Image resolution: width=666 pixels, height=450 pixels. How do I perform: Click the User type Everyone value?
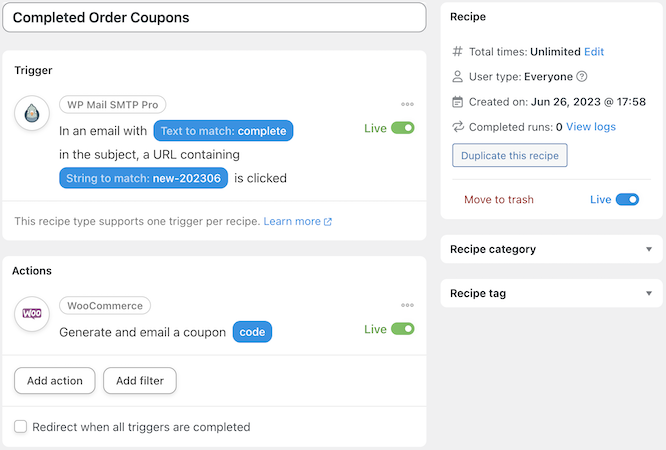(548, 76)
